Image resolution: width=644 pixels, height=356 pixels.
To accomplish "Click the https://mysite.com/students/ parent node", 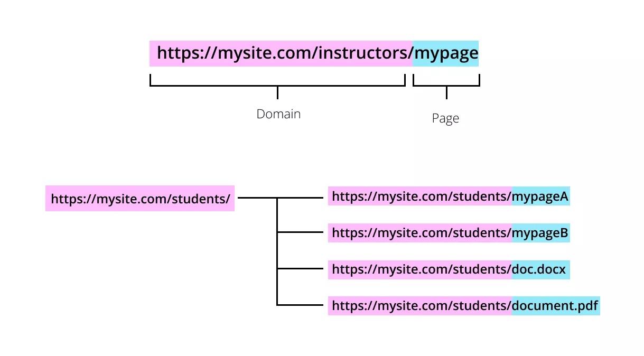I will click(x=140, y=198).
